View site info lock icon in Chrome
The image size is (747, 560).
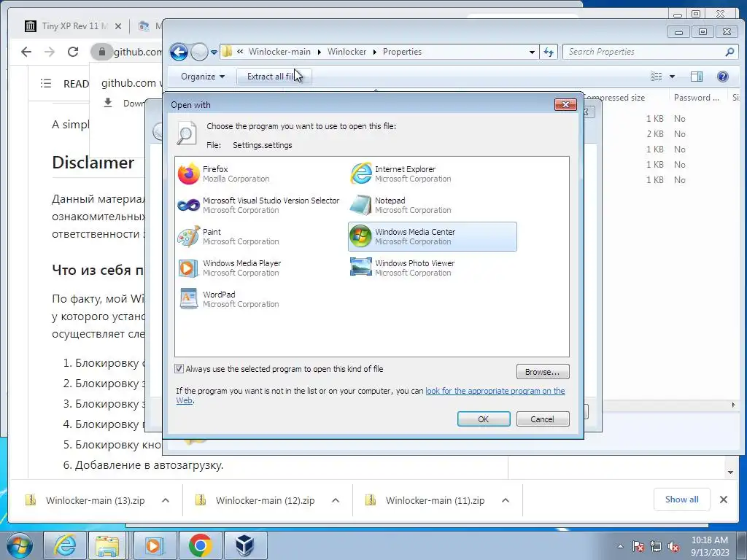101,52
